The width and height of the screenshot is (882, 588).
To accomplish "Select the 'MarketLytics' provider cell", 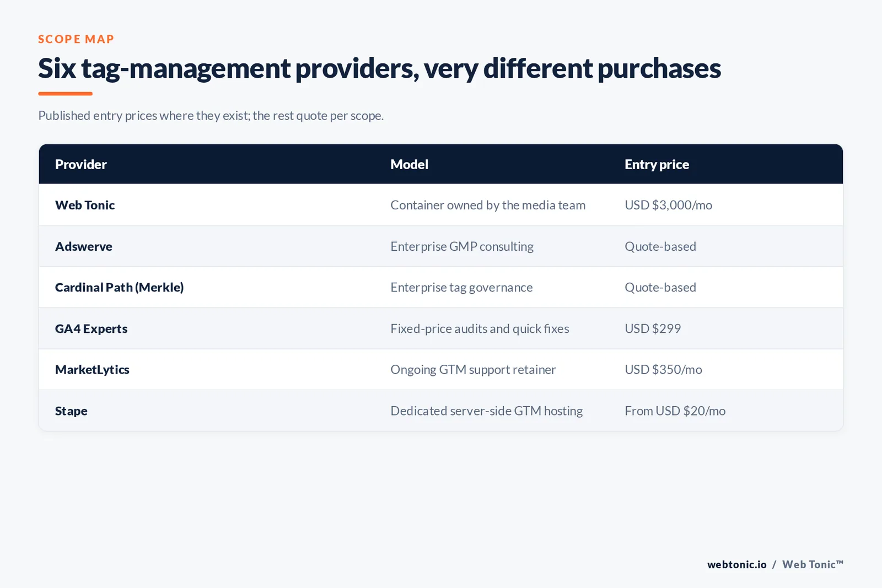I will (93, 370).
